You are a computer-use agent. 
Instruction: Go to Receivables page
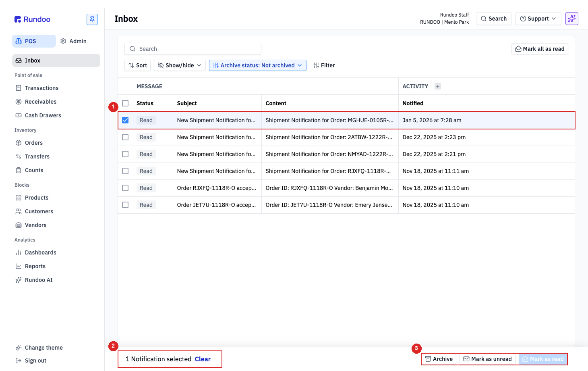pyautogui.click(x=56, y=102)
